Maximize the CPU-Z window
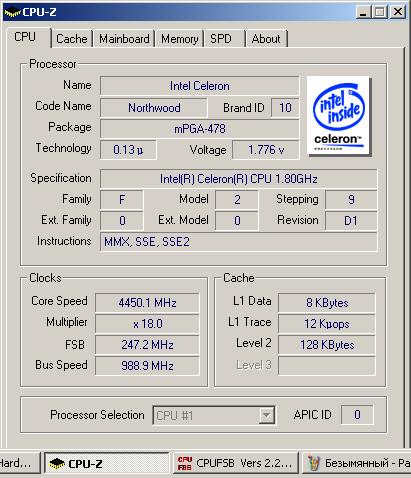This screenshot has width=411, height=478. pyautogui.click(x=380, y=12)
